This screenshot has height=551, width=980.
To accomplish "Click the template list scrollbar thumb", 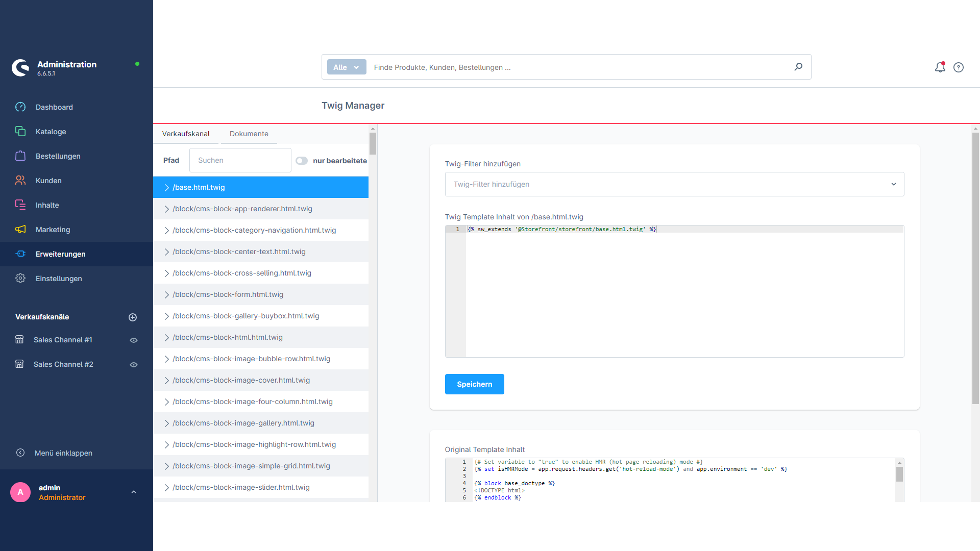I will click(373, 143).
